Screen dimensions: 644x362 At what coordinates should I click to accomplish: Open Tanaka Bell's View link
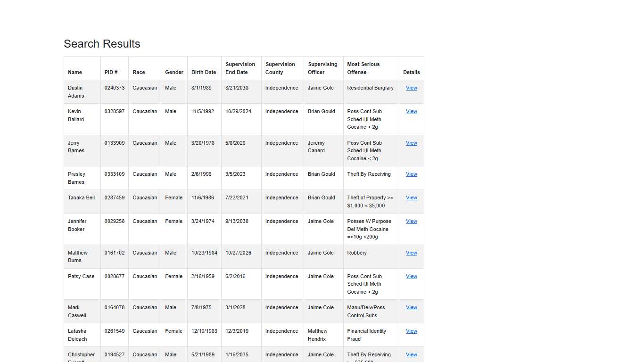click(411, 198)
